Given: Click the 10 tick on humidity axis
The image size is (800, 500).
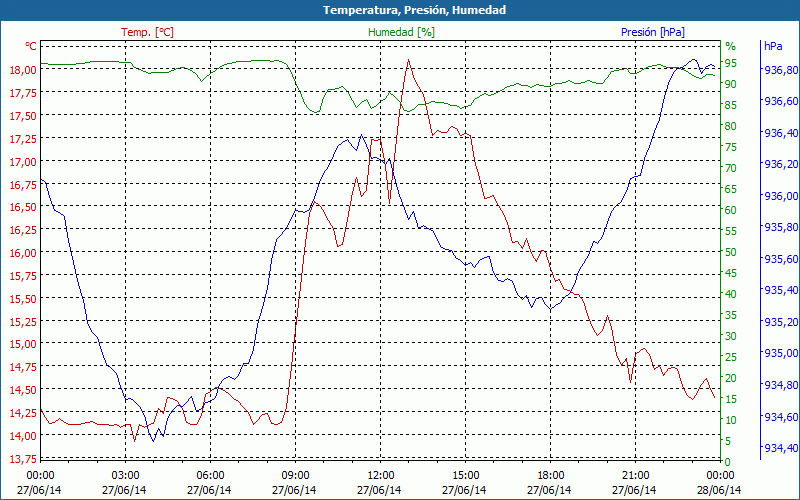Looking at the screenshot, I should tap(731, 420).
